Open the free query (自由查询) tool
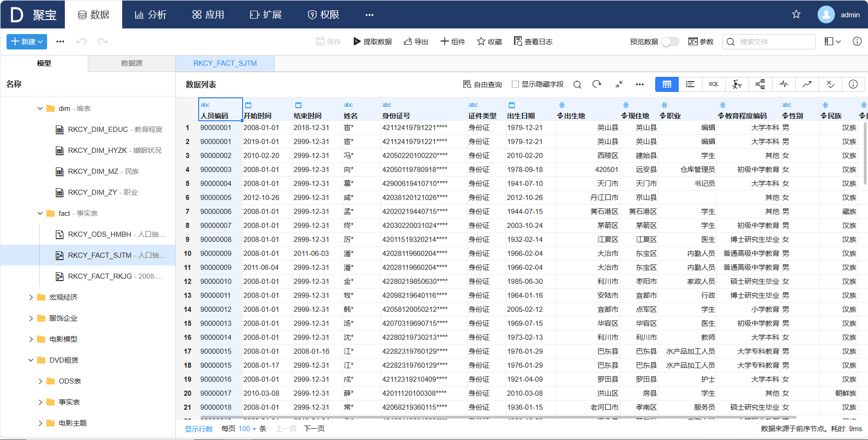The width and height of the screenshot is (868, 440). tap(482, 84)
